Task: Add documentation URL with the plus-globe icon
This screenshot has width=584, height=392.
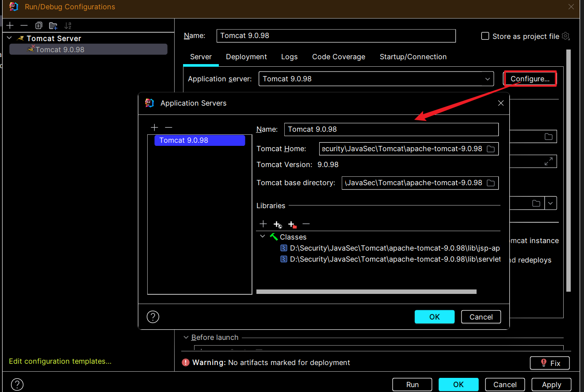Action: (277, 225)
